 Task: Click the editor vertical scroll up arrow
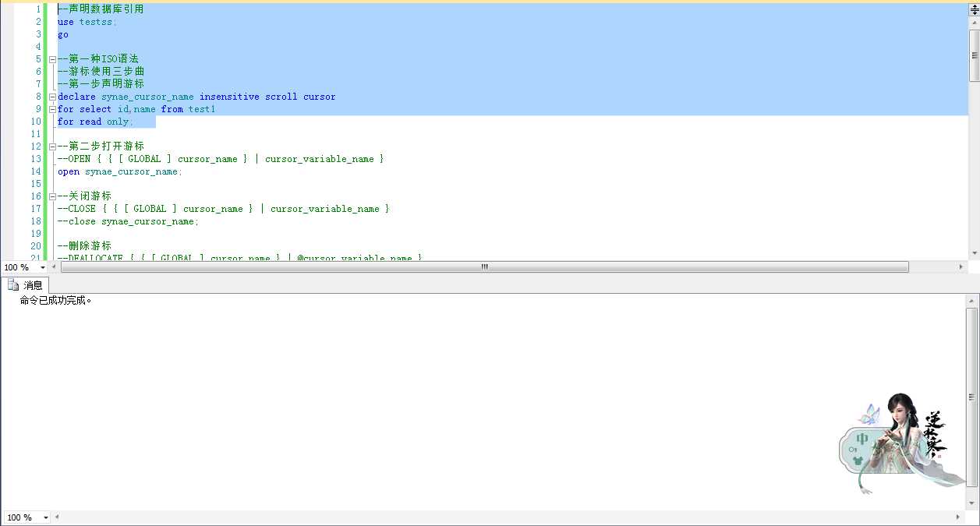click(x=974, y=23)
